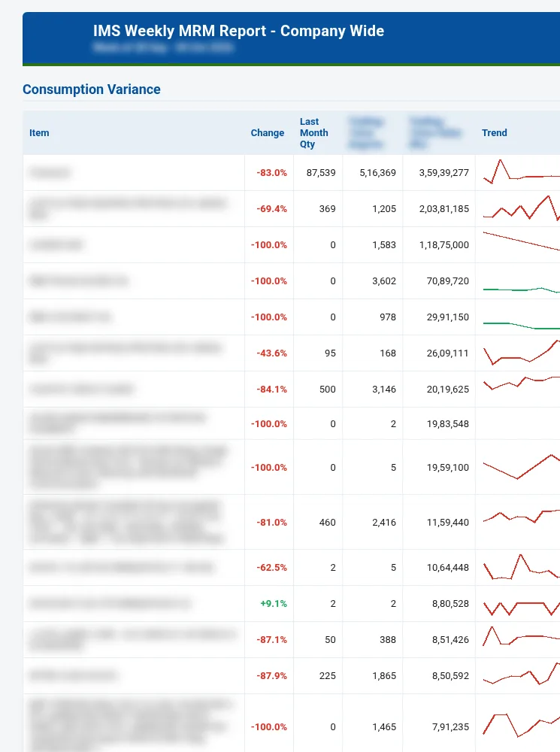Click -100.0% in the row with 19,83,548

pos(269,423)
